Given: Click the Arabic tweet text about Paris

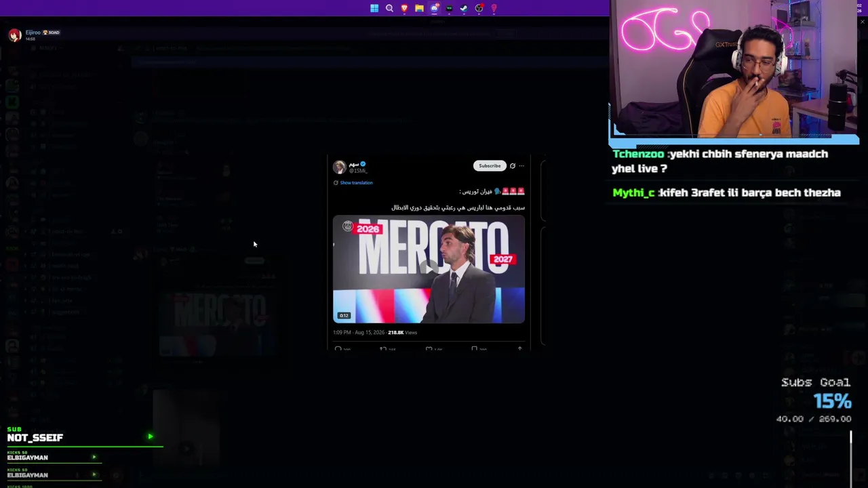Looking at the screenshot, I should [458, 207].
